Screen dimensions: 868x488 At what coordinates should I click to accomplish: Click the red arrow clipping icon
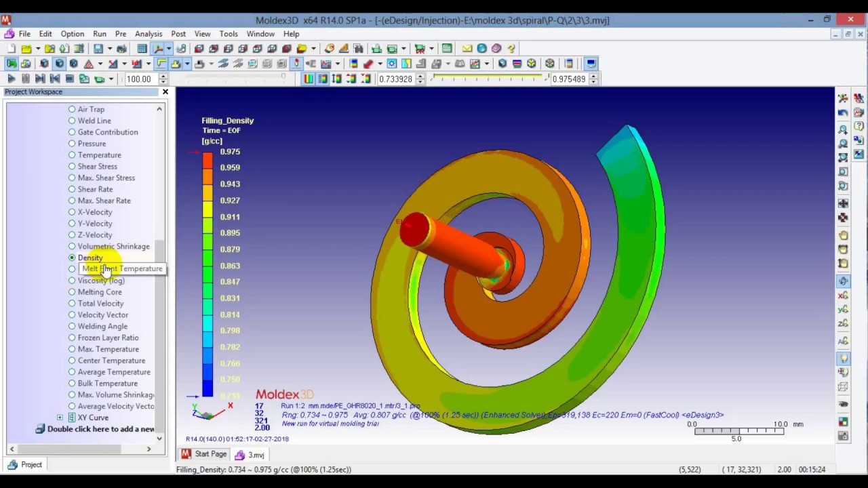point(368,64)
